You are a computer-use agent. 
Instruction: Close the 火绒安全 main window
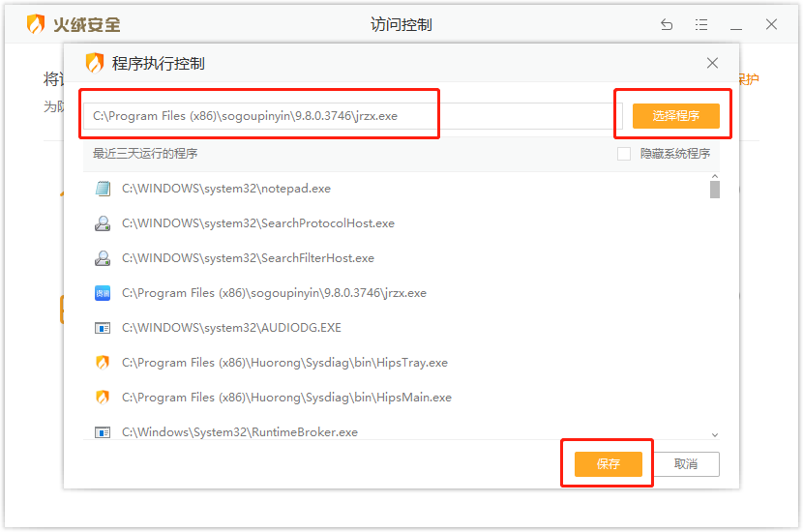(771, 24)
